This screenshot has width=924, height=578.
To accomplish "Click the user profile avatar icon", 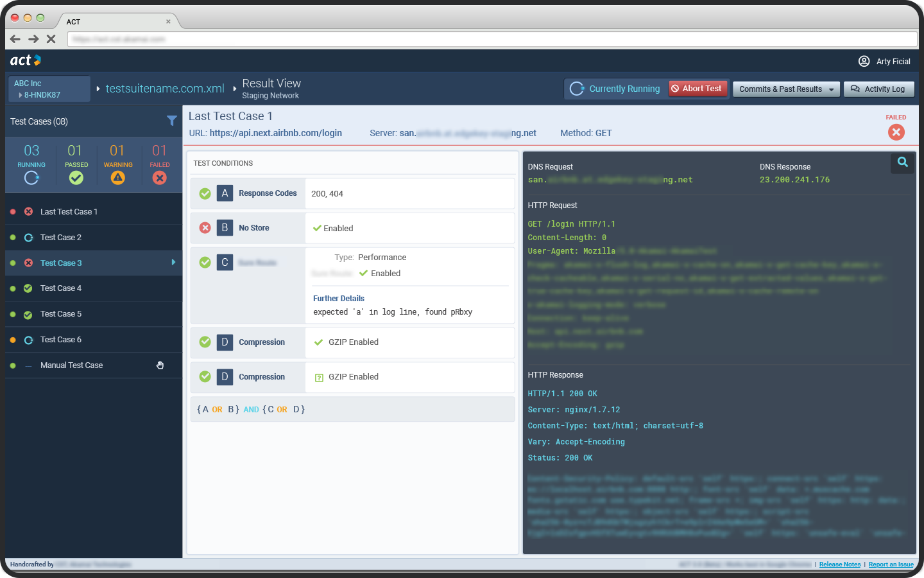I will [x=864, y=61].
